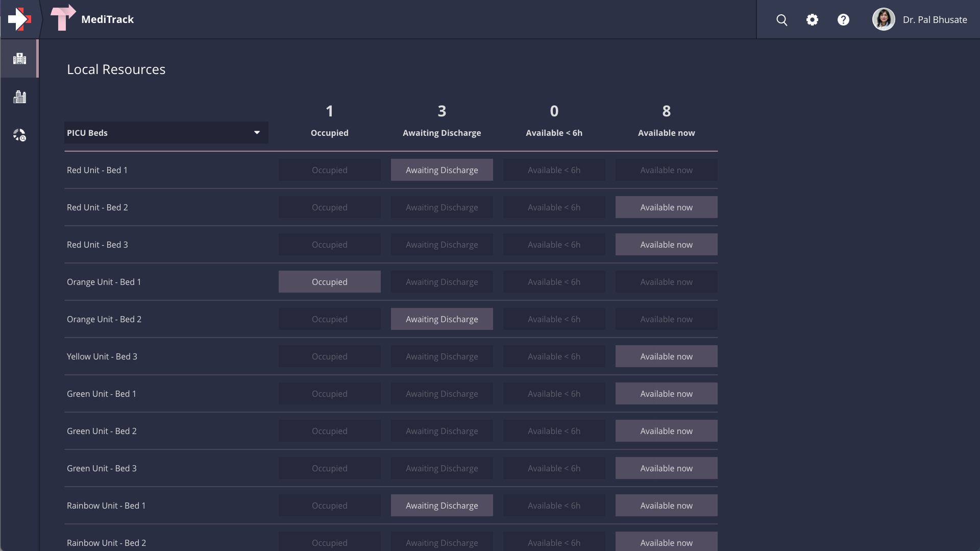
Task: Click the profile avatar photo
Action: click(884, 19)
